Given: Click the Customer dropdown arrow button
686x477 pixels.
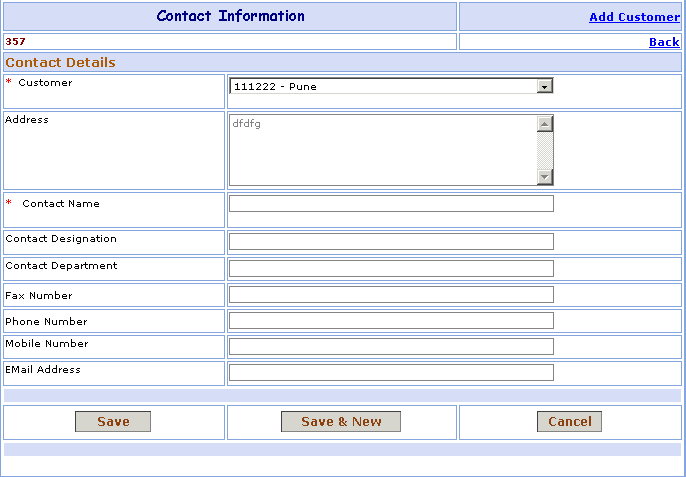Looking at the screenshot, I should (x=544, y=86).
